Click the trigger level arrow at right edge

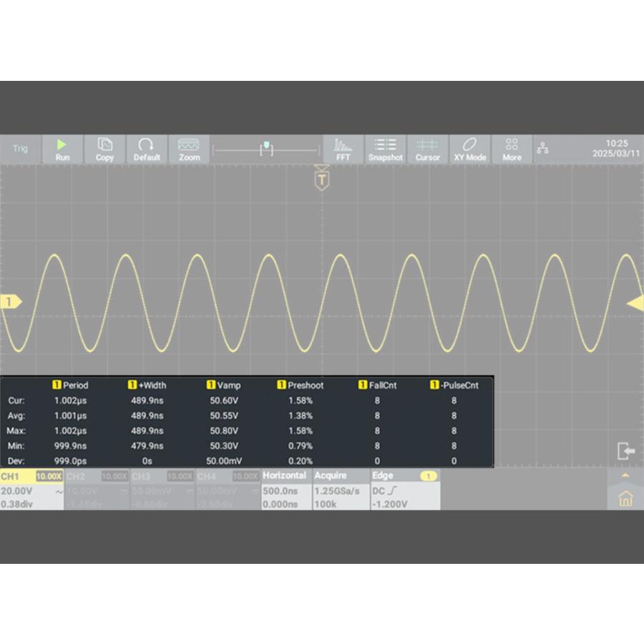[636, 303]
